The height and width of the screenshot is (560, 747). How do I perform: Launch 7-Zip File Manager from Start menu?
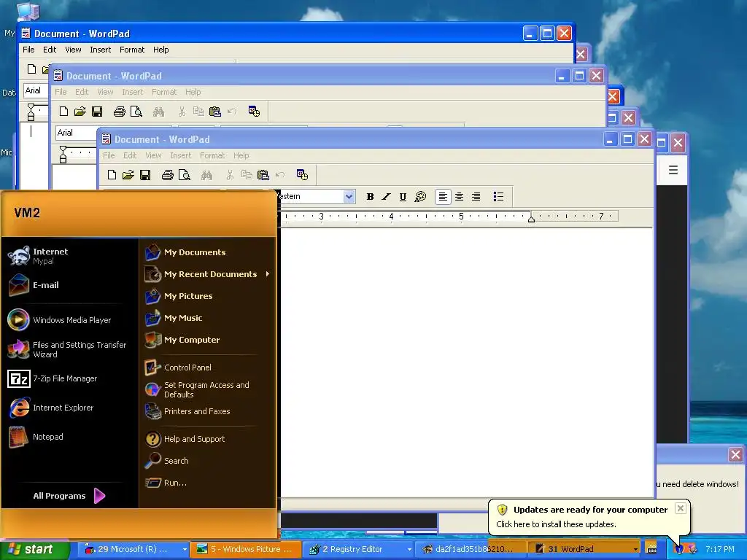click(71, 378)
